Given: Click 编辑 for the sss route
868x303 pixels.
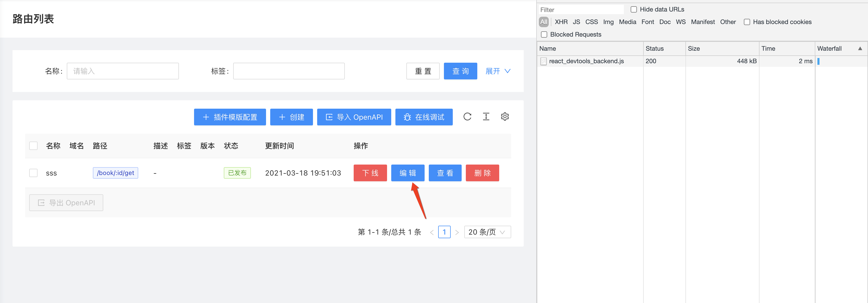Looking at the screenshot, I should pyautogui.click(x=408, y=173).
